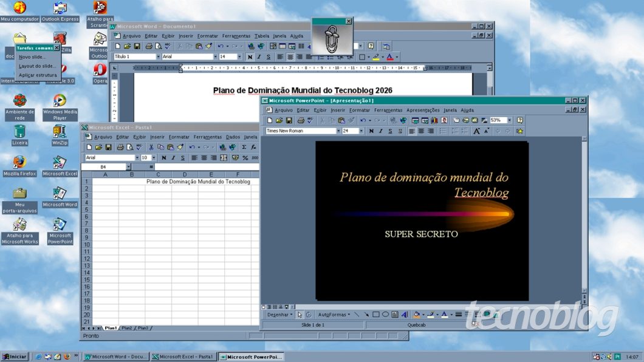The image size is (644, 362).
Task: Switch to Microsoft Excel taskbar button
Action: [x=183, y=357]
